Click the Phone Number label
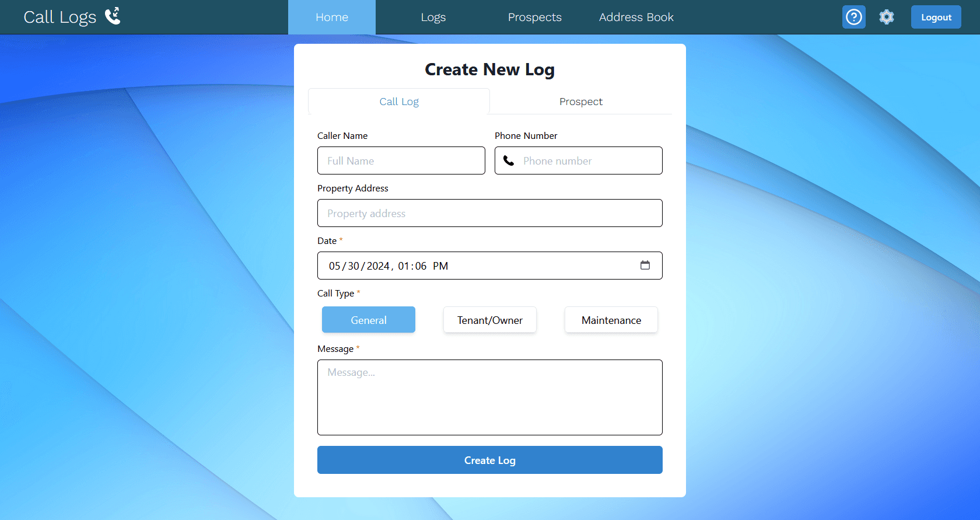 pyautogui.click(x=526, y=135)
